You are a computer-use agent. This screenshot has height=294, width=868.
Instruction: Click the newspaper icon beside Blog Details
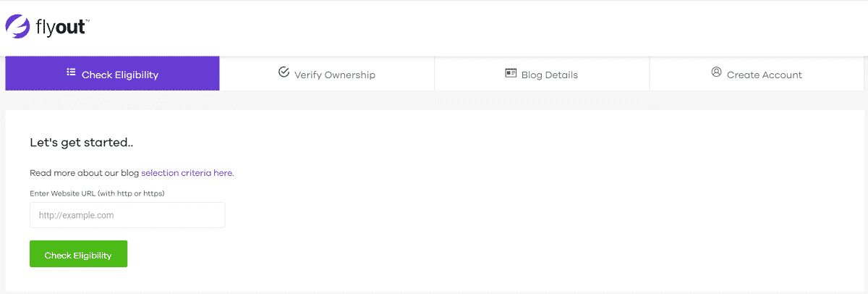click(x=511, y=73)
